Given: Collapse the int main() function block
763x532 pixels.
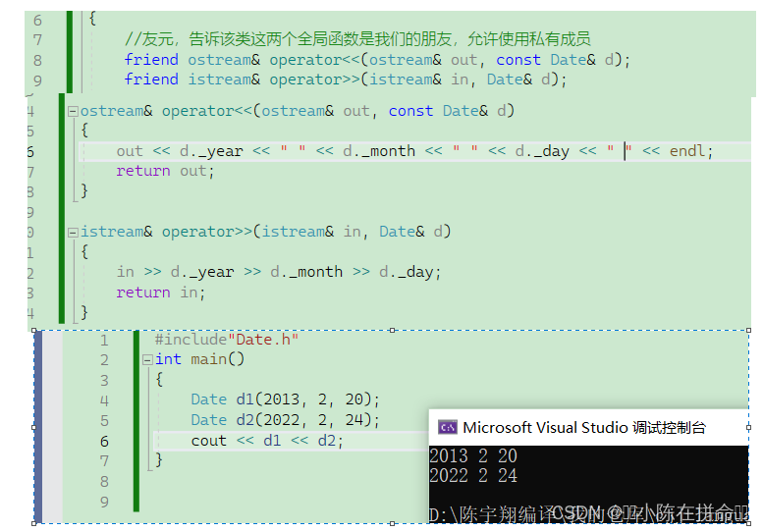Looking at the screenshot, I should pyautogui.click(x=147, y=360).
